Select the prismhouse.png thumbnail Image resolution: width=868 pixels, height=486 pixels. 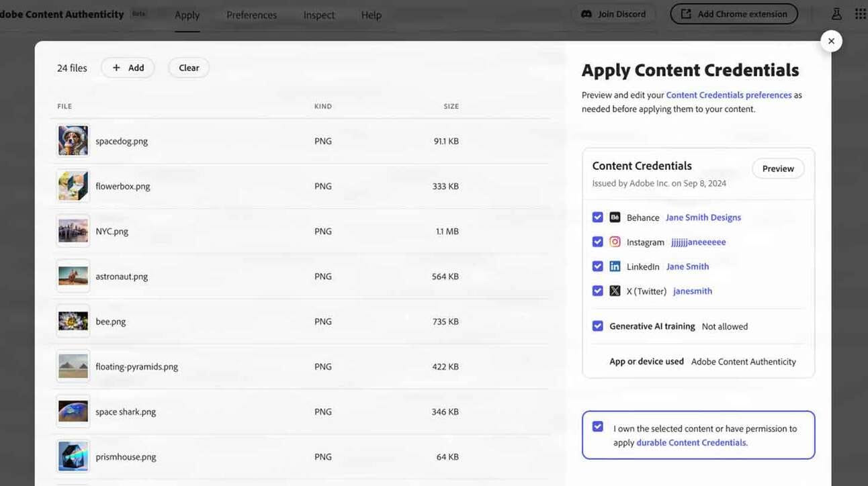tap(73, 456)
